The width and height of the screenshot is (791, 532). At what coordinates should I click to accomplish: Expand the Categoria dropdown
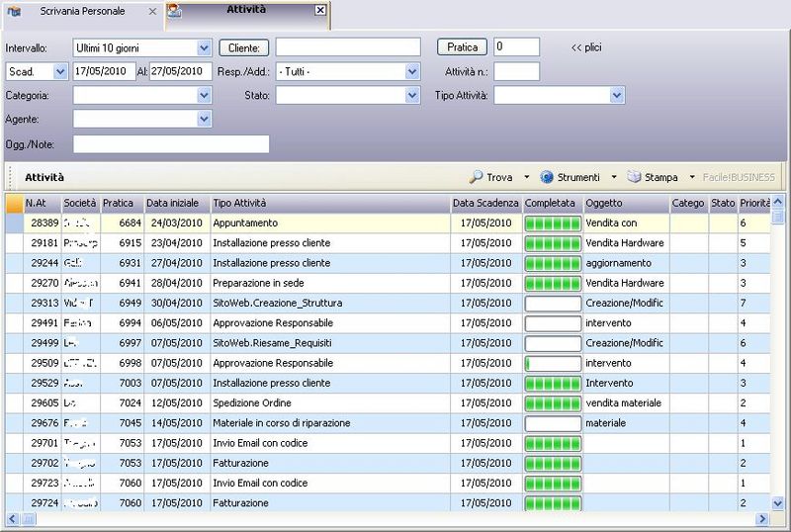204,95
